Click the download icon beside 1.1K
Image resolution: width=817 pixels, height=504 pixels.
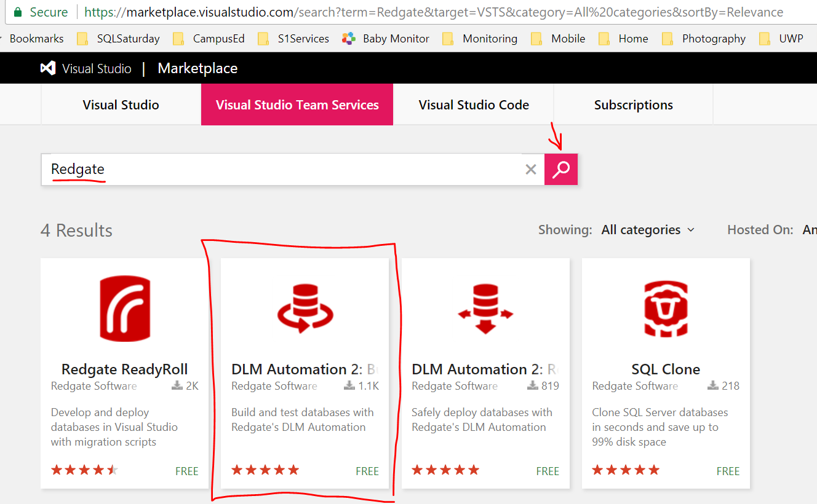pyautogui.click(x=349, y=385)
